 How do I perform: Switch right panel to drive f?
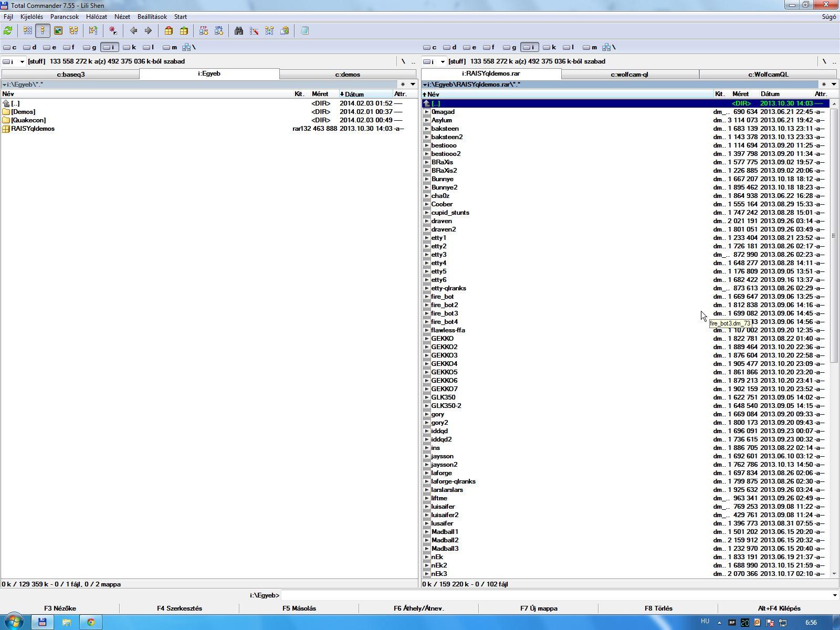490,47
